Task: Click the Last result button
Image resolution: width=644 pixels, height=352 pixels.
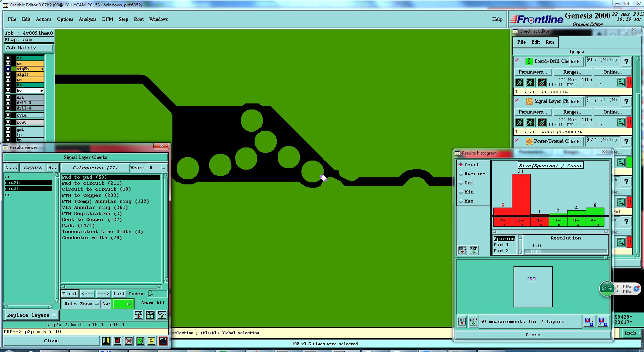Action: click(119, 294)
